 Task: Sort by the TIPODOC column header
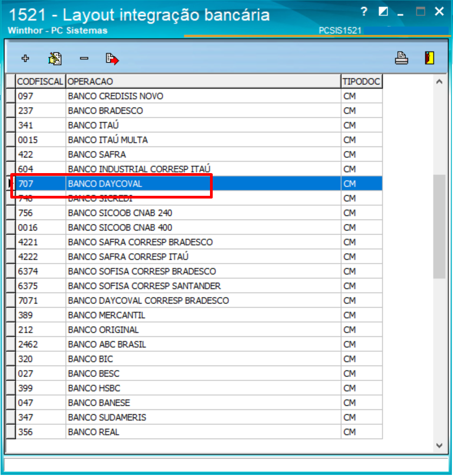click(x=362, y=81)
